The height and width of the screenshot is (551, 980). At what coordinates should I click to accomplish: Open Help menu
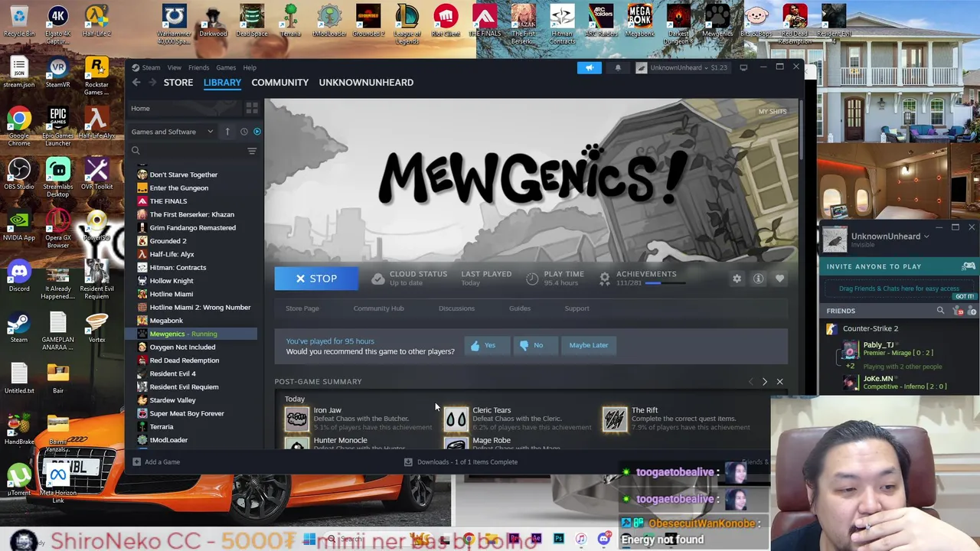tap(250, 67)
